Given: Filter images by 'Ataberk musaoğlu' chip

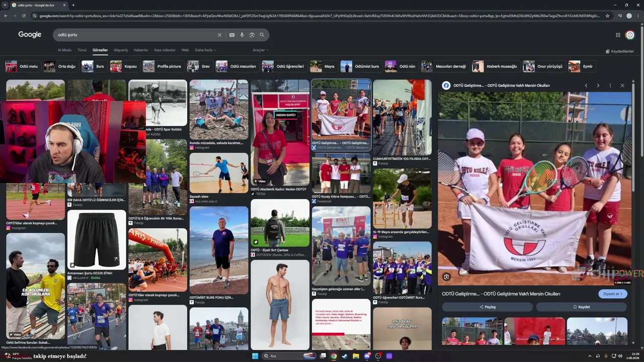Looking at the screenshot, I should point(495,66).
